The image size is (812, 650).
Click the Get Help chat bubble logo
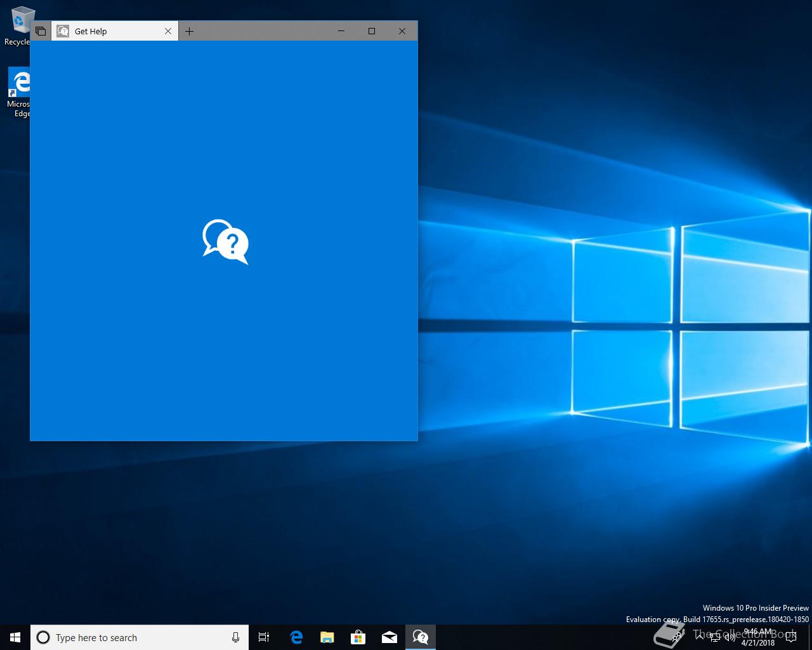pos(225,242)
